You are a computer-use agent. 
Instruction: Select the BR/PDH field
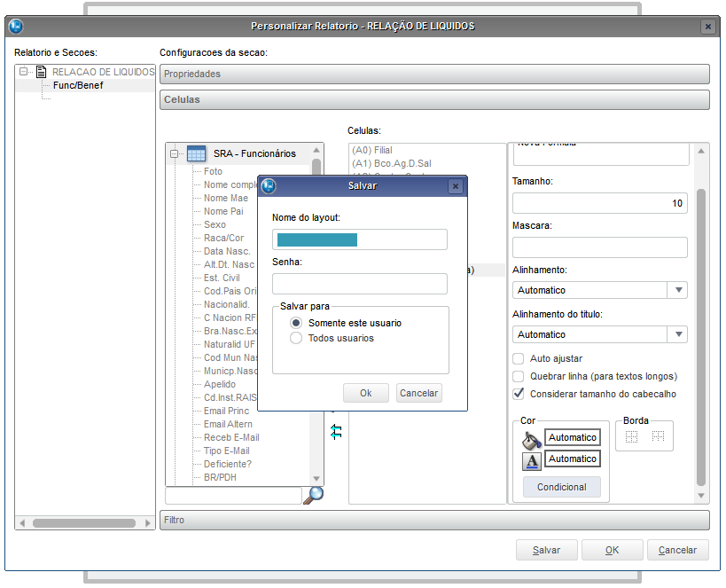pos(220,477)
